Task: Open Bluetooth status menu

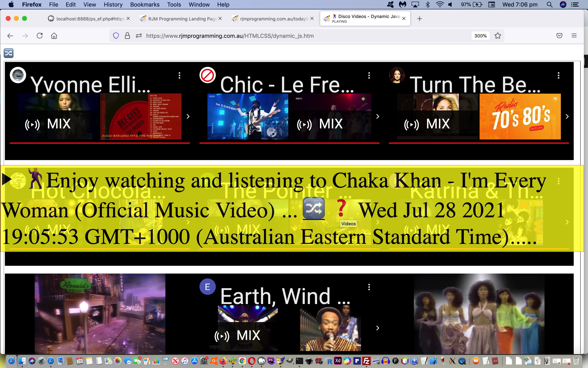Action: [428, 5]
